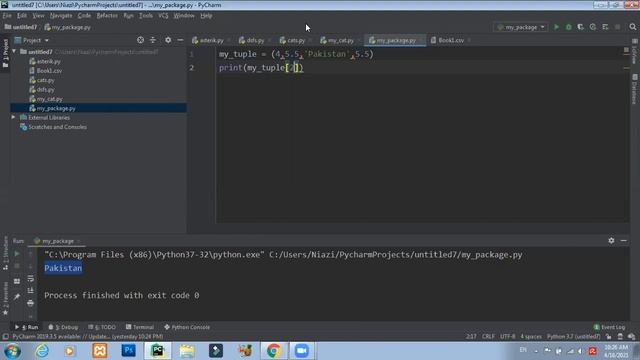Image resolution: width=640 pixels, height=360 pixels.
Task: Open the Terminal tool window
Action: (x=140, y=327)
